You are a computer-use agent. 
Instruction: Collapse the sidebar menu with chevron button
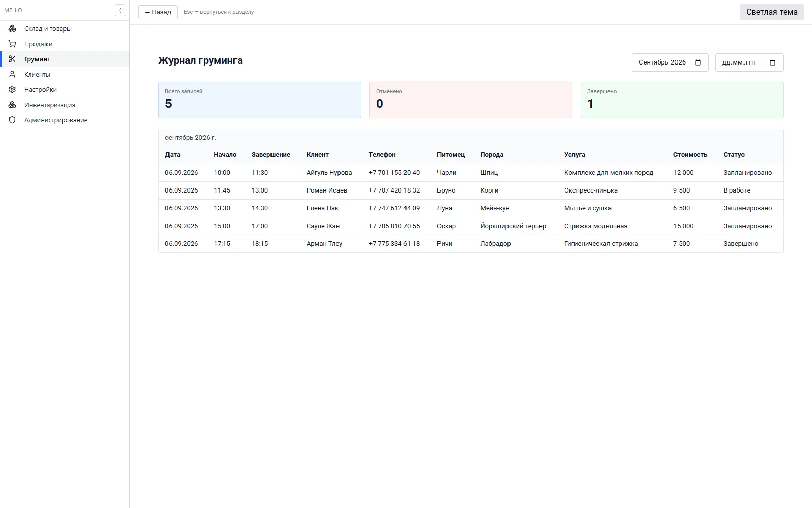tap(120, 10)
